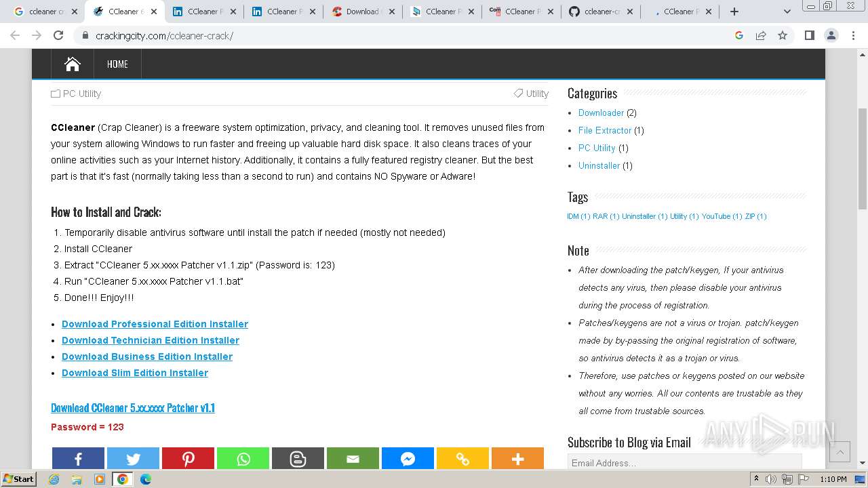The height and width of the screenshot is (488, 868).
Task: Open Windows Explorer from taskbar
Action: [x=77, y=479]
